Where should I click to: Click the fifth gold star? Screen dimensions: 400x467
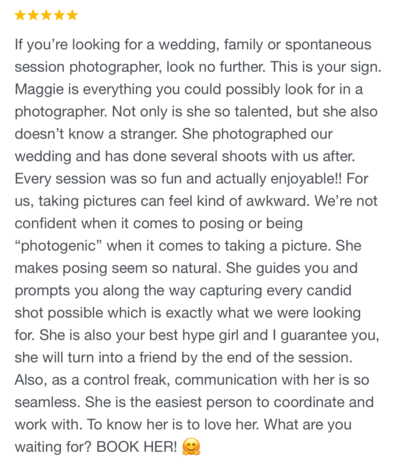click(72, 15)
